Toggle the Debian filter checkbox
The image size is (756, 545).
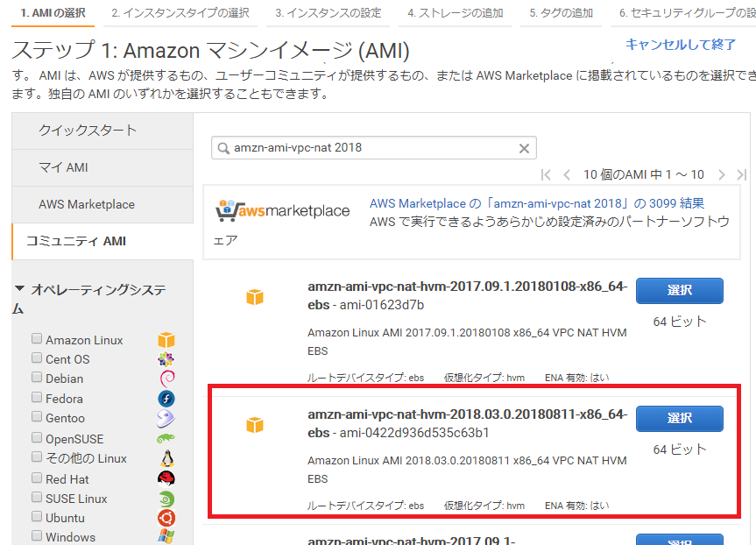(37, 377)
